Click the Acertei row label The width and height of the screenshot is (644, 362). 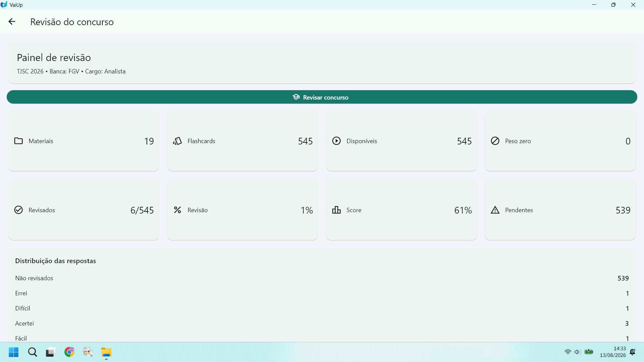coord(24,323)
